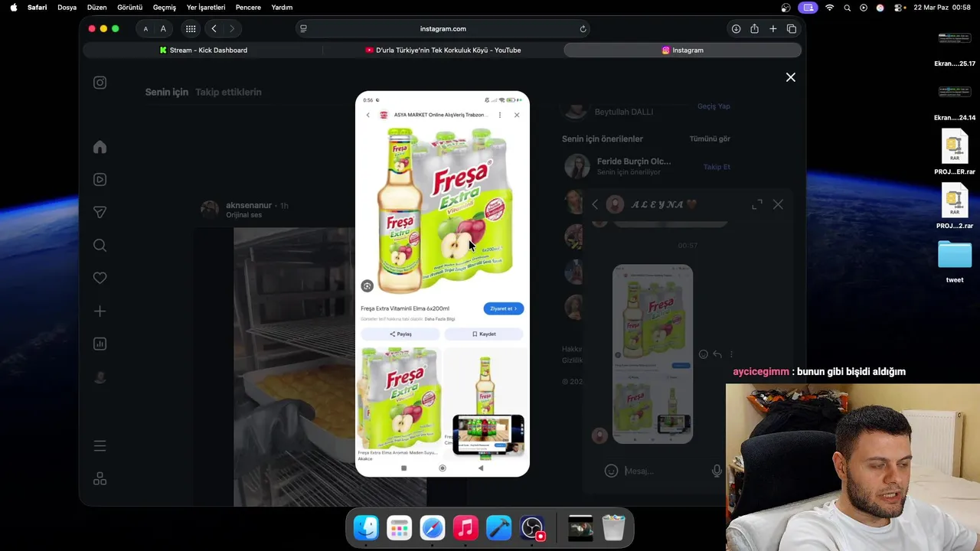
Task: Close the enlarged photo viewer
Action: [x=791, y=77]
